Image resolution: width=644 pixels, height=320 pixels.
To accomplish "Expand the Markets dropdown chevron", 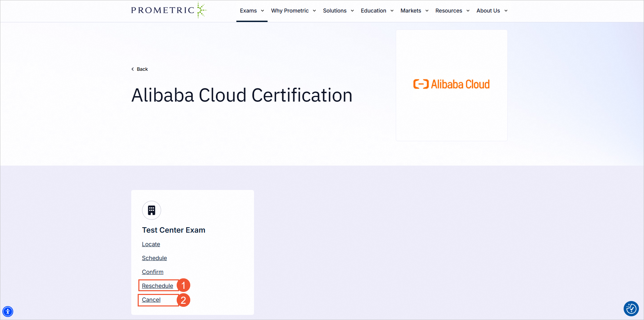I will click(x=427, y=11).
